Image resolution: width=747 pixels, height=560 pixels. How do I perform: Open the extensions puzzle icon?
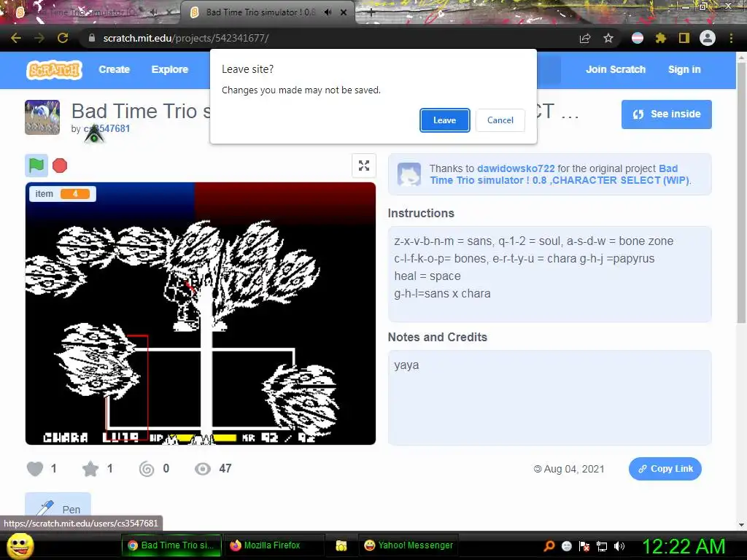(660, 38)
